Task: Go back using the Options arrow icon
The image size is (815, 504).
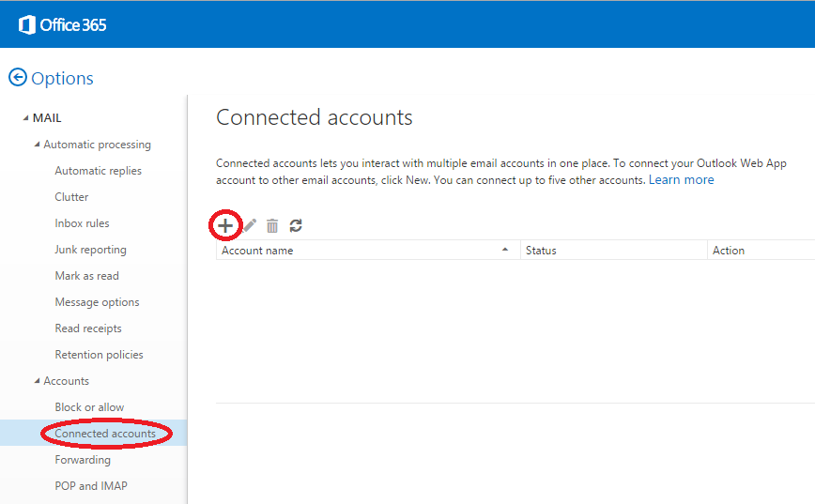Action: pyautogui.click(x=18, y=77)
